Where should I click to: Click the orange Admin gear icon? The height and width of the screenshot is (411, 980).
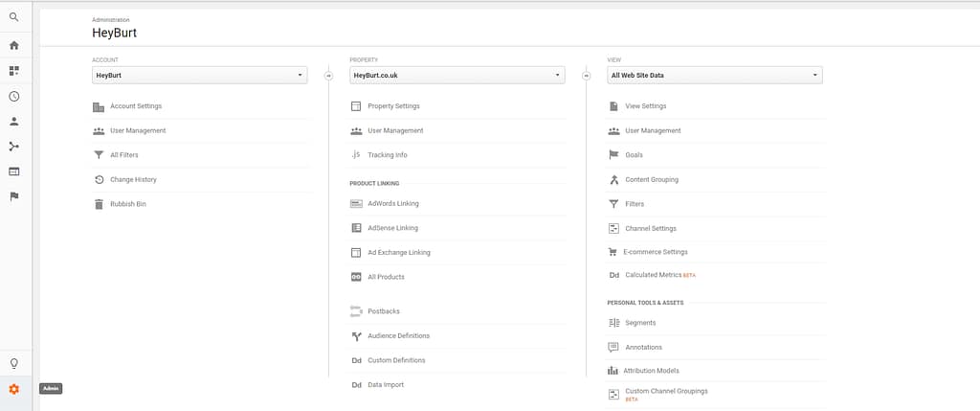[x=13, y=389]
